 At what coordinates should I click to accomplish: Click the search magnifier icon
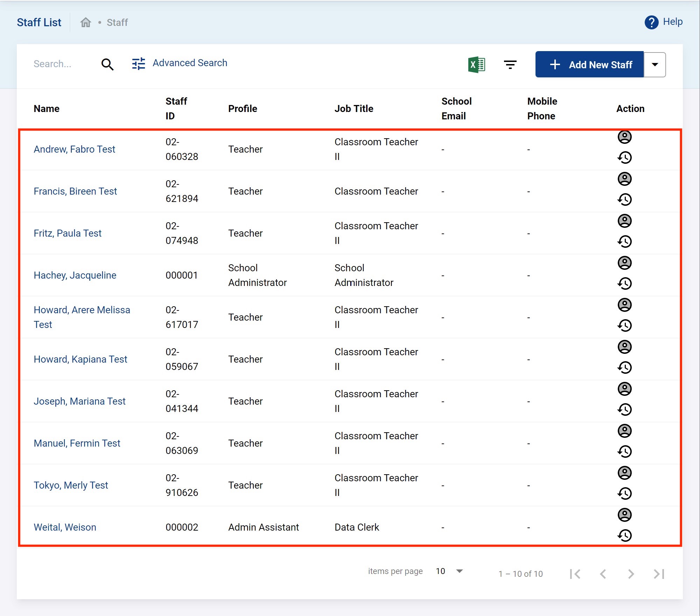coord(107,64)
